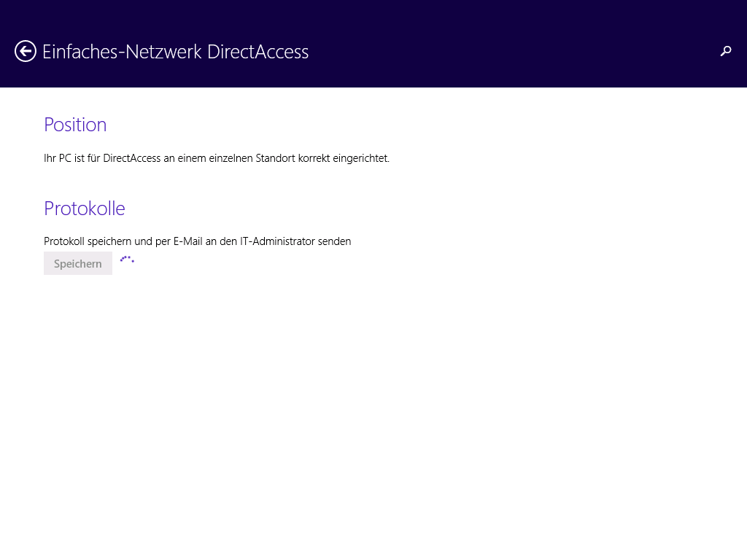747x560 pixels.
Task: Select text 'Ihr PC ist für DirectAccess…'
Action: (217, 158)
